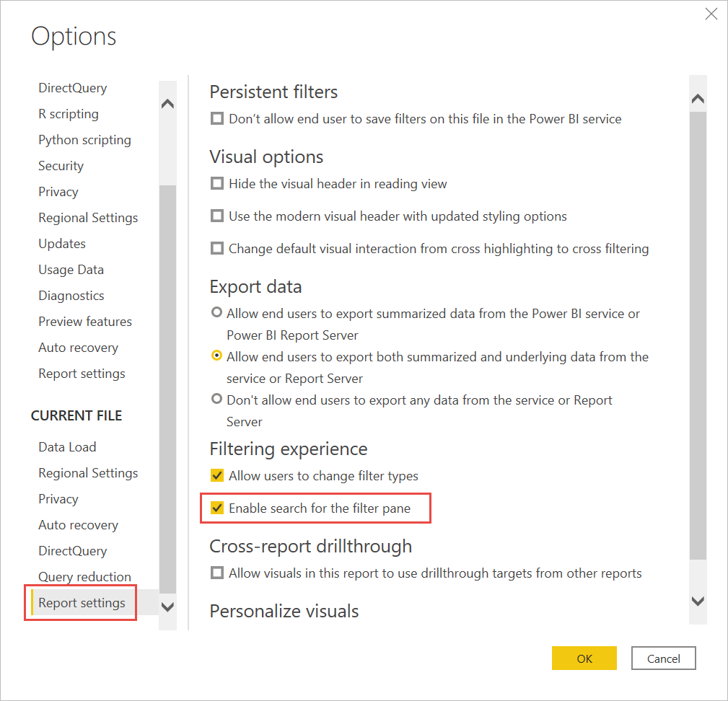Click the Filtering experience heading

click(x=289, y=449)
